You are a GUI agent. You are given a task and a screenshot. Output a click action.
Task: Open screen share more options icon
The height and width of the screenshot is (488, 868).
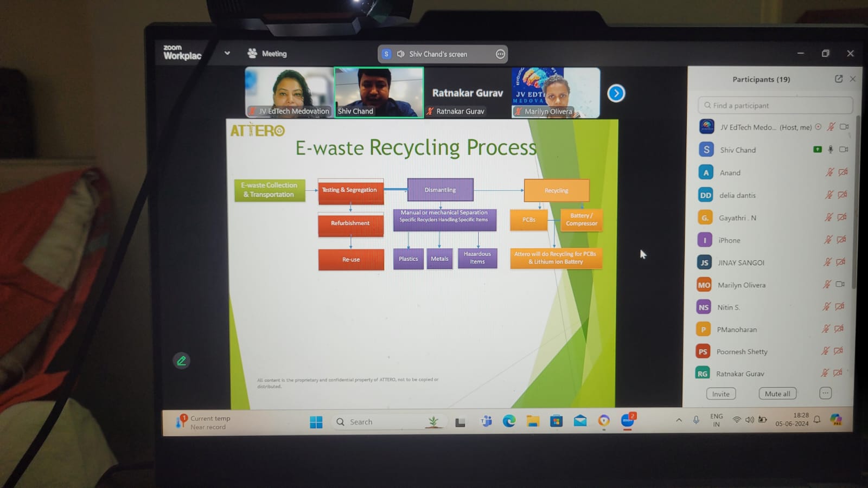click(500, 54)
